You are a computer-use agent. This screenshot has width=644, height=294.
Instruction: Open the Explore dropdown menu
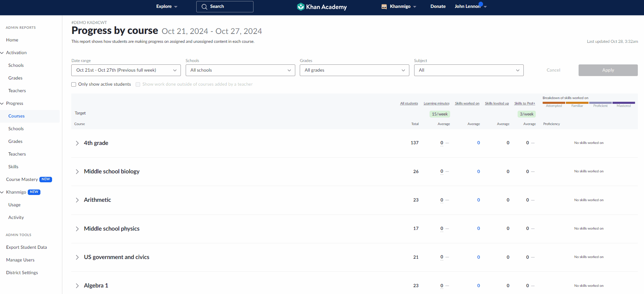[x=167, y=7]
